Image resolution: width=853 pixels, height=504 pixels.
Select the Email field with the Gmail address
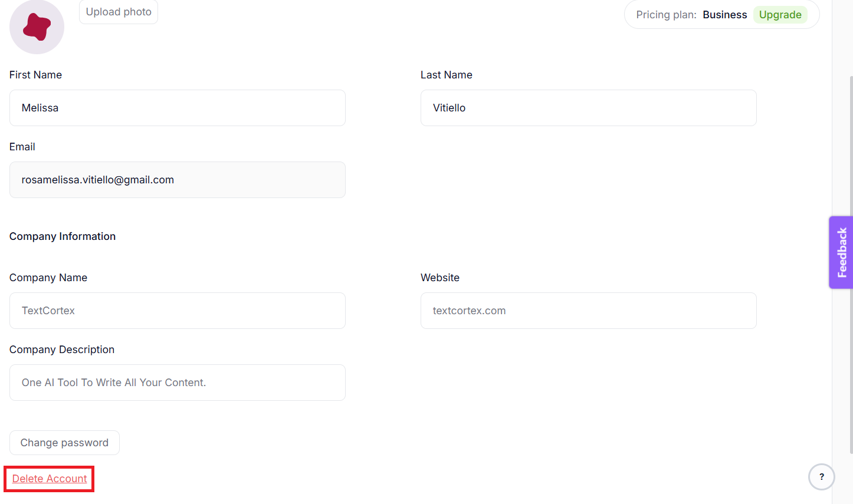177,180
